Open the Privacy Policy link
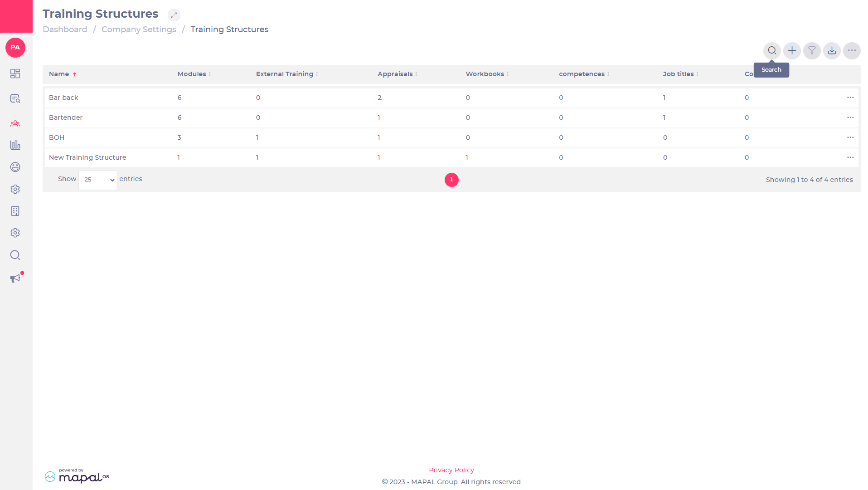 pos(451,470)
